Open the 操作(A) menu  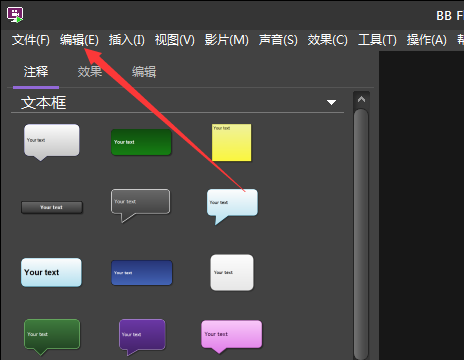427,40
